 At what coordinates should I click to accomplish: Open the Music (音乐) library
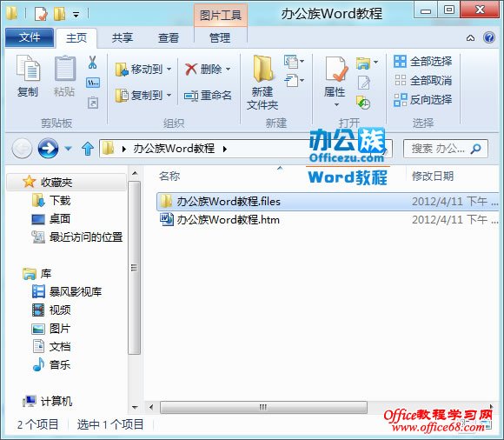coord(51,364)
